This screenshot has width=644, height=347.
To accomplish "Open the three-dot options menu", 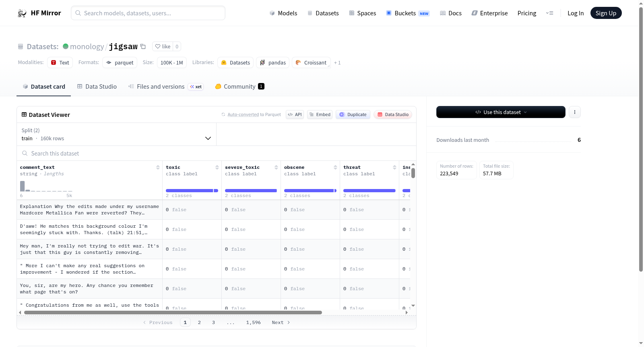I will click(x=575, y=112).
